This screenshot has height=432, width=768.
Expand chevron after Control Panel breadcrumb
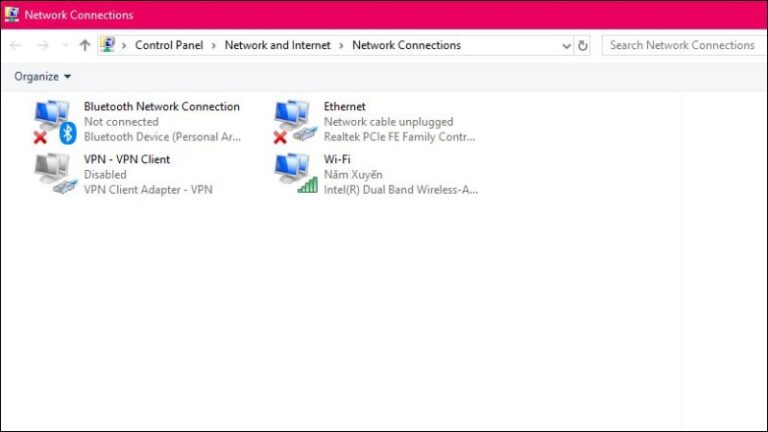[x=214, y=46]
